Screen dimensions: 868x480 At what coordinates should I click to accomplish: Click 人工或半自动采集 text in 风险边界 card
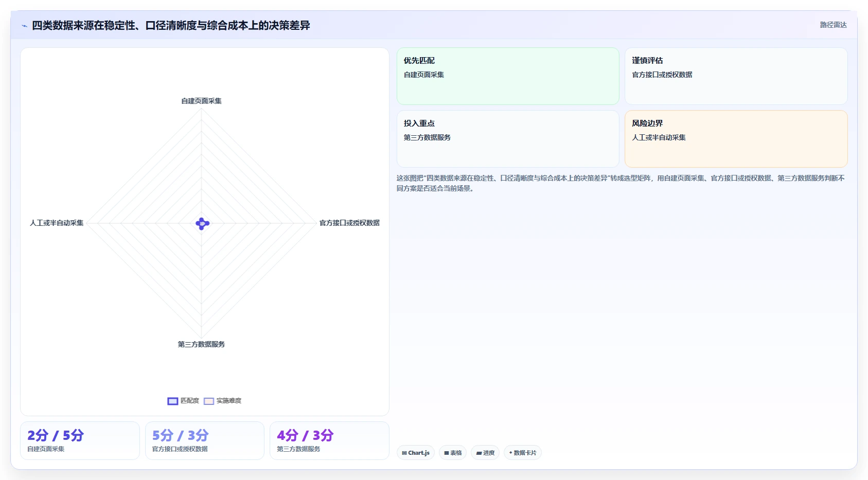[x=659, y=137]
